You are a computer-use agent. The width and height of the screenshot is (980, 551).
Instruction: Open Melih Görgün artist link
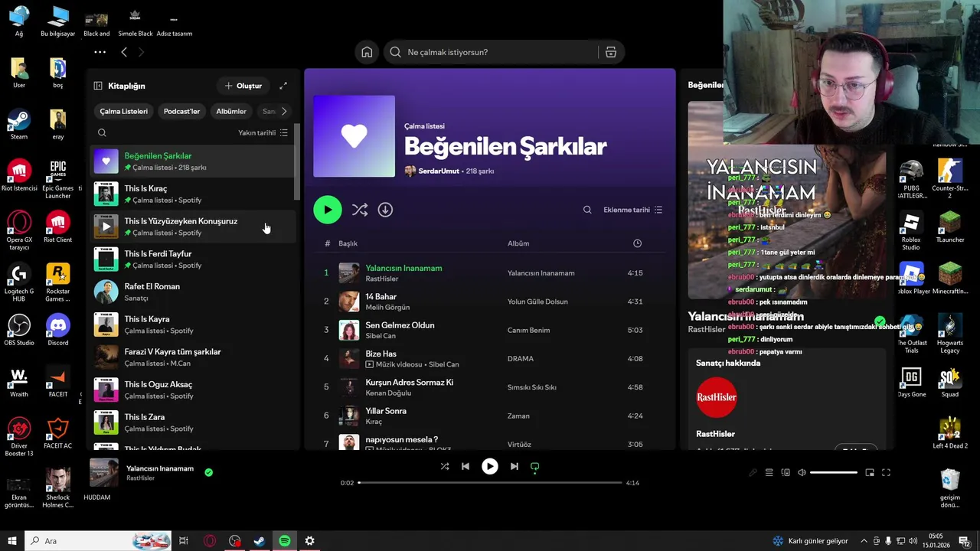tap(387, 307)
